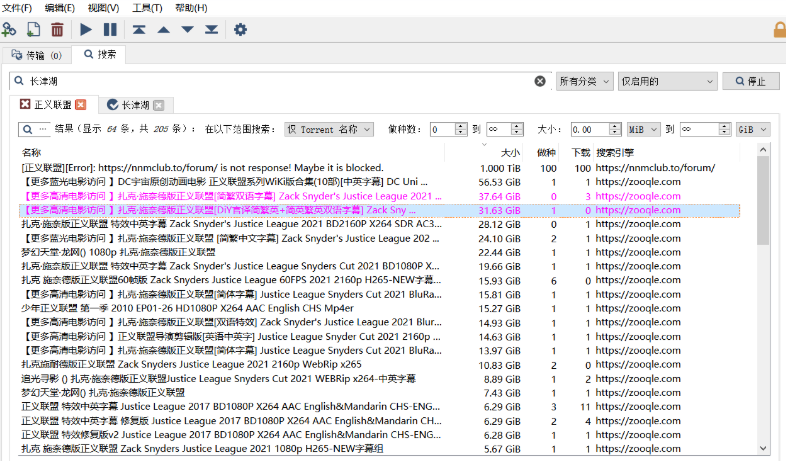
Task: Select the 28.12 GiB BD2160P result
Action: coord(379,224)
